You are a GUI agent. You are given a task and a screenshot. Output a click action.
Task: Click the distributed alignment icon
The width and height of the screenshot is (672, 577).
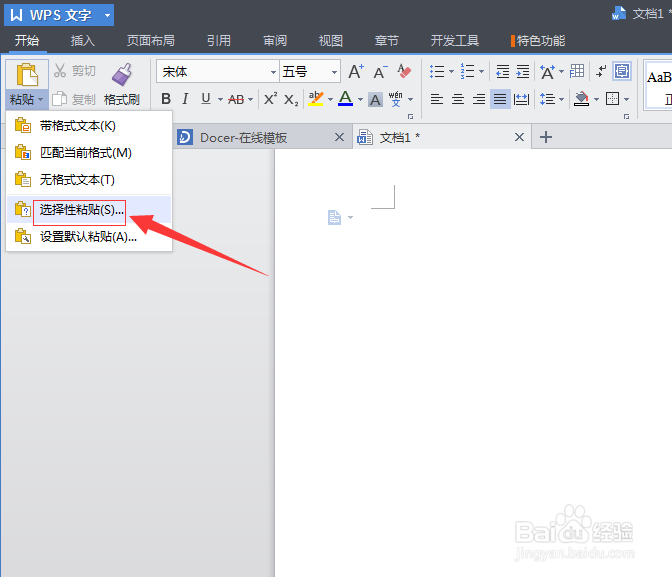pyautogui.click(x=521, y=99)
